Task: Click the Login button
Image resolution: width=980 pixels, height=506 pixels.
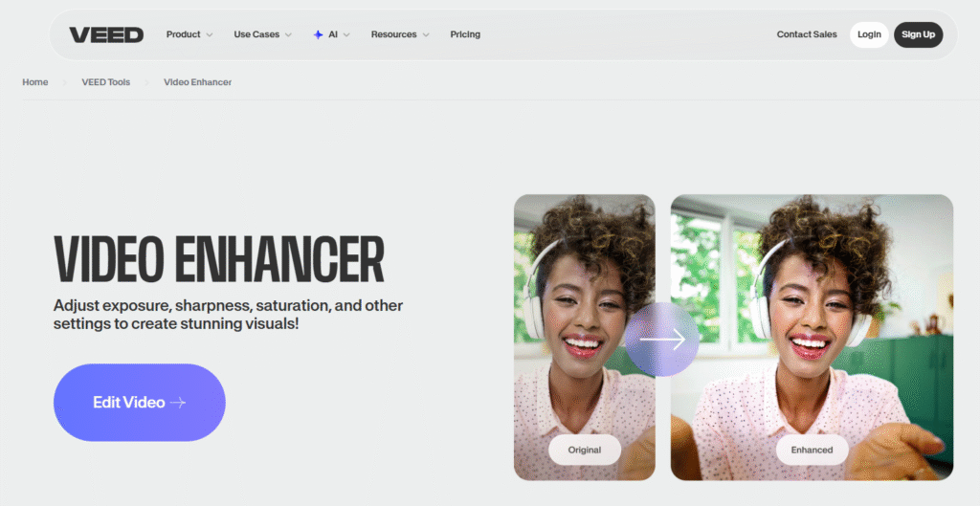Action: pos(869,34)
